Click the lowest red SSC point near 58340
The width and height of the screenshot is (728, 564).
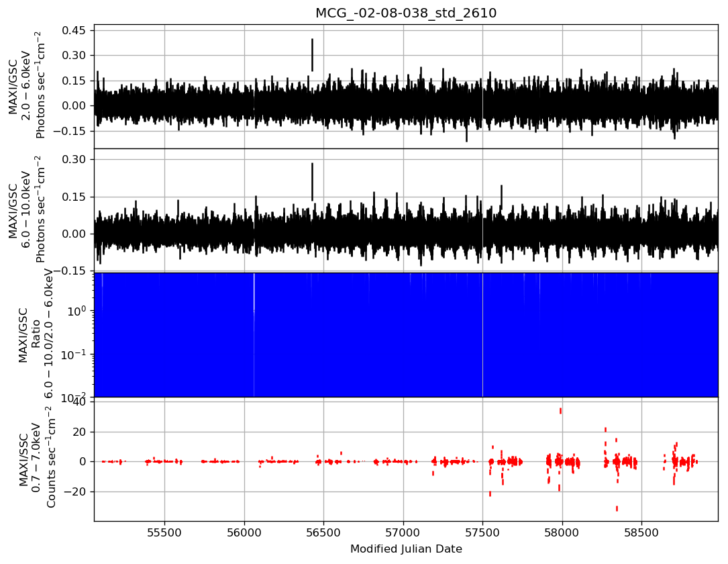pyautogui.click(x=617, y=509)
